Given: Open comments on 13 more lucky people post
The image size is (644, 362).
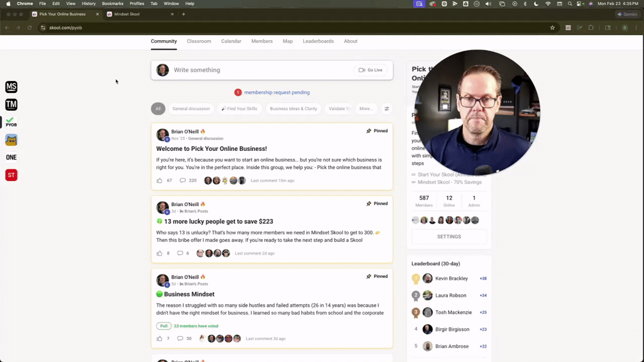Looking at the screenshot, I should coord(180,253).
